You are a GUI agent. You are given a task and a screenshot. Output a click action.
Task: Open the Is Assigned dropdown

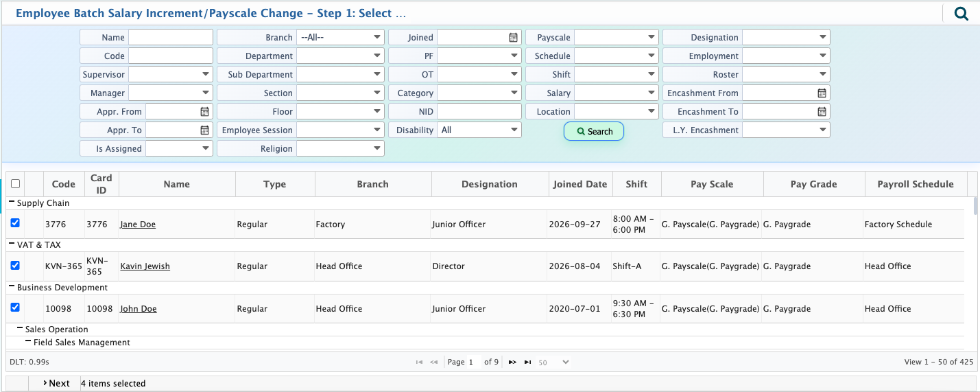pos(179,149)
